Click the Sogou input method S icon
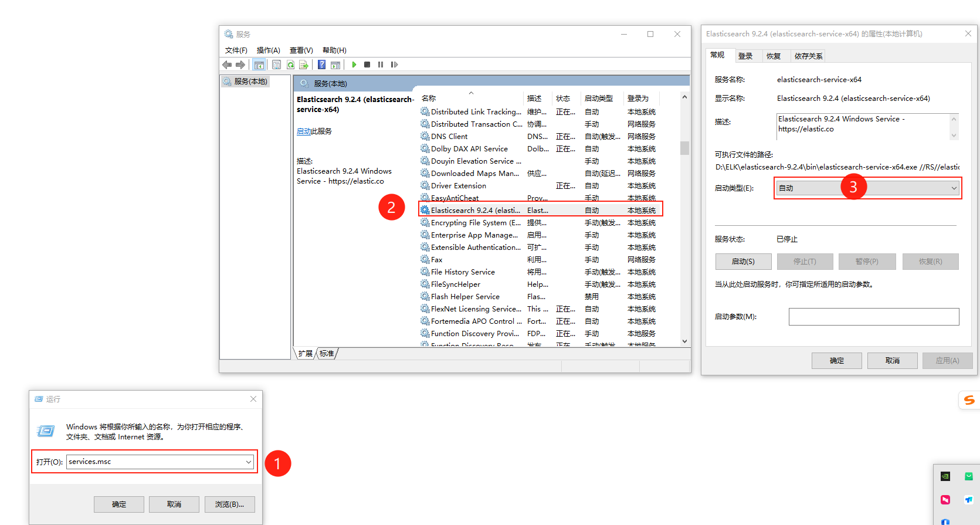This screenshot has width=980, height=525. [969, 400]
